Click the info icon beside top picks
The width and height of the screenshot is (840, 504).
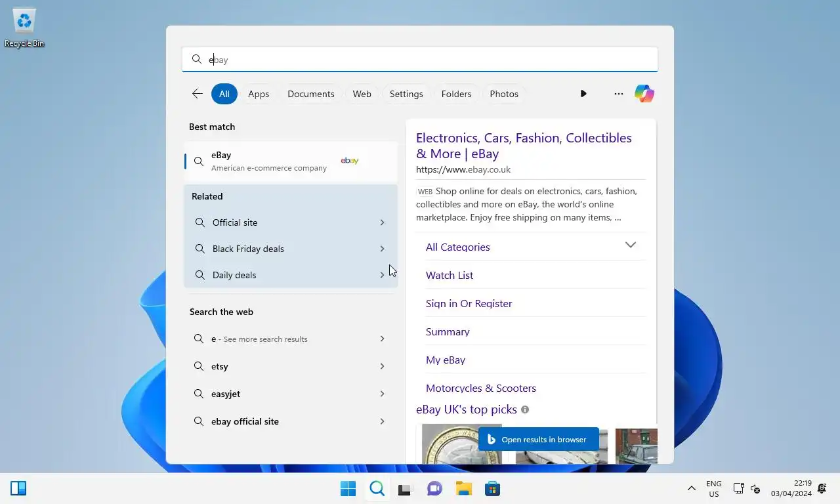(525, 409)
